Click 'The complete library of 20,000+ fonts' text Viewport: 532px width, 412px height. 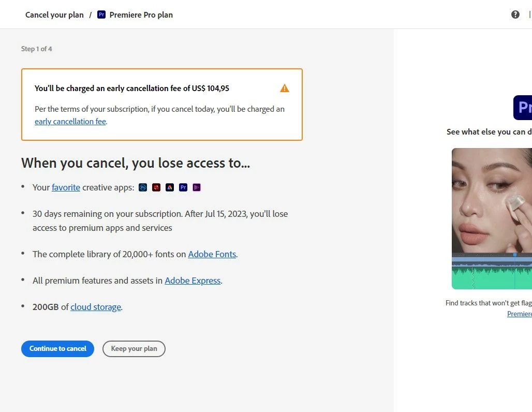109,254
